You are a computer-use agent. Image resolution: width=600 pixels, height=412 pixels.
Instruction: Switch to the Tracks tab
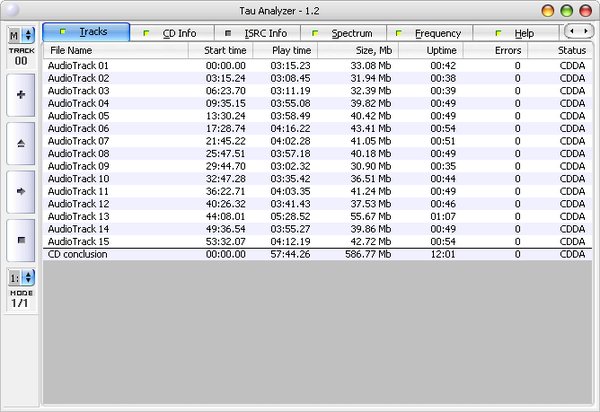pyautogui.click(x=86, y=32)
